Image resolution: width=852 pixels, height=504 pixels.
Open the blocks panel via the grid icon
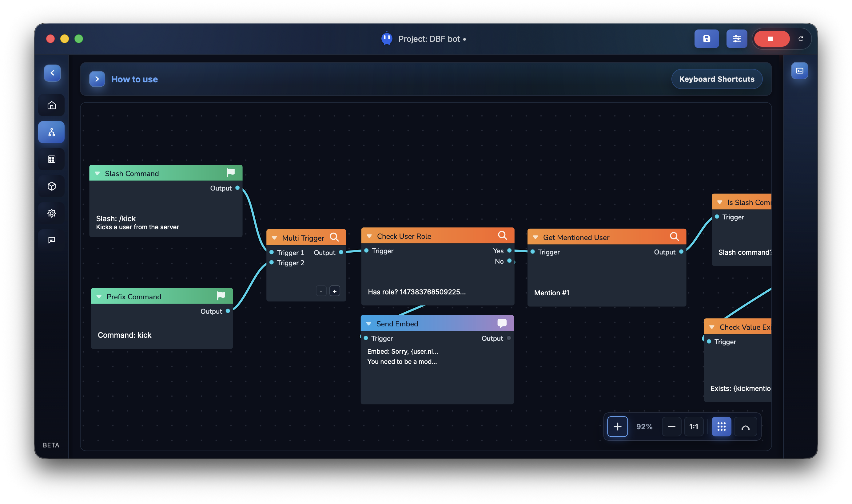tap(52, 159)
